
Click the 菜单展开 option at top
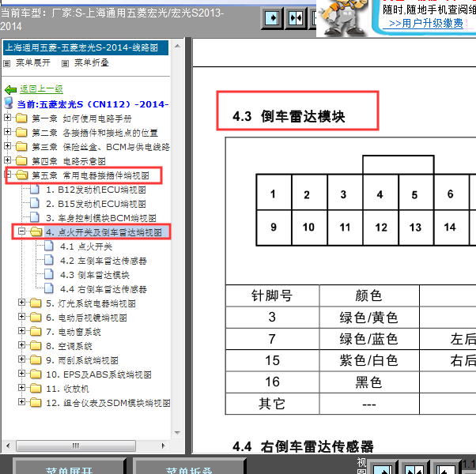[x=32, y=62]
